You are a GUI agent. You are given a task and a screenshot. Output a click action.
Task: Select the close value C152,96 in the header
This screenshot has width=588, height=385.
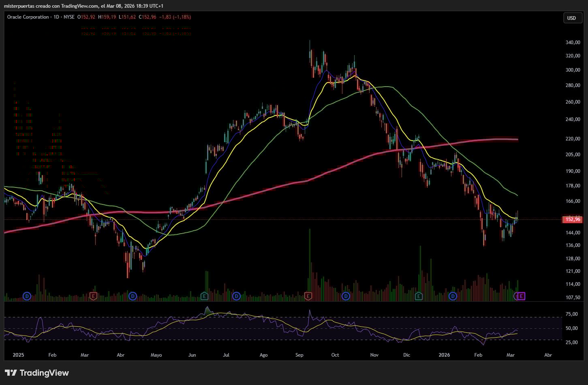(x=148, y=17)
